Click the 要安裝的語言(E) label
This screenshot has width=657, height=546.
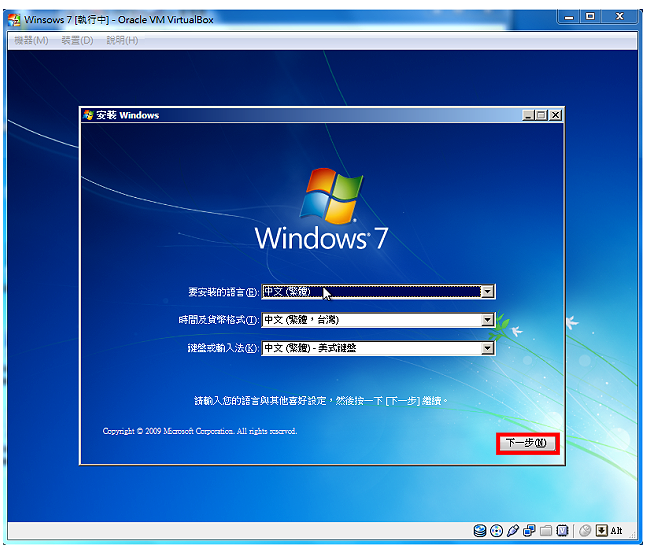tap(223, 292)
